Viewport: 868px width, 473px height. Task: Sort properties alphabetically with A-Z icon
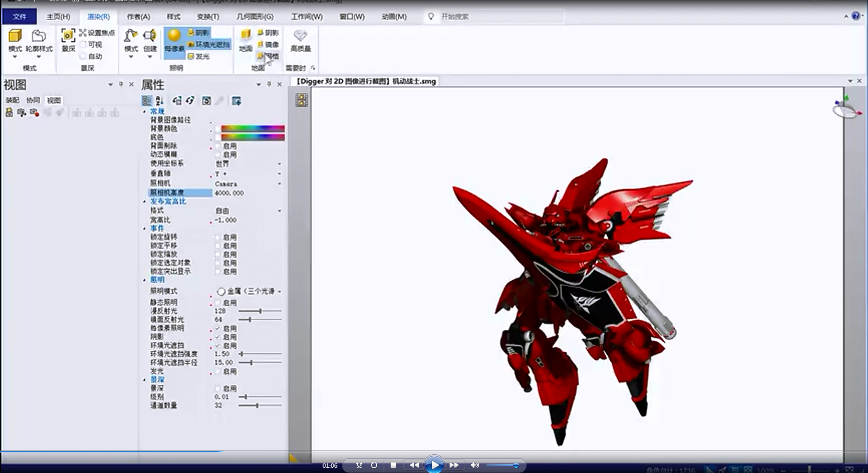160,101
